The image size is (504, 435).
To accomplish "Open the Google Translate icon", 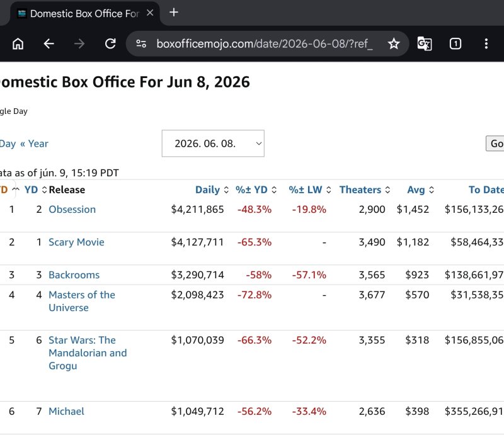I will coord(424,43).
